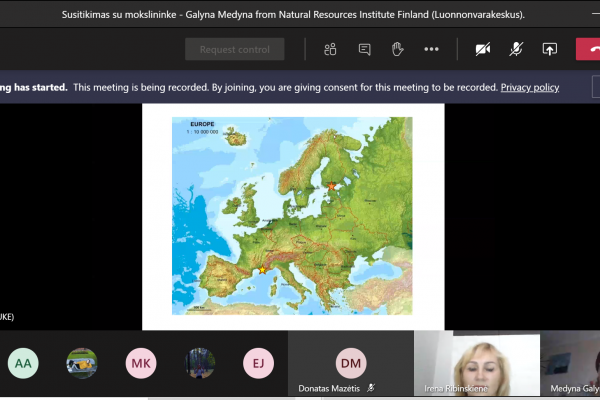
Task: Select the DM avatar of Donatas Mazėtis
Action: tap(351, 363)
